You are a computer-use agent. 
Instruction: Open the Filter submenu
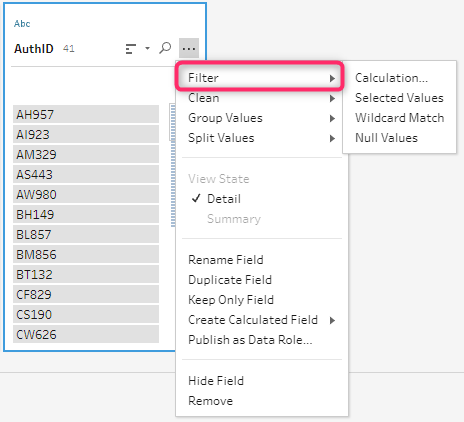click(x=259, y=78)
